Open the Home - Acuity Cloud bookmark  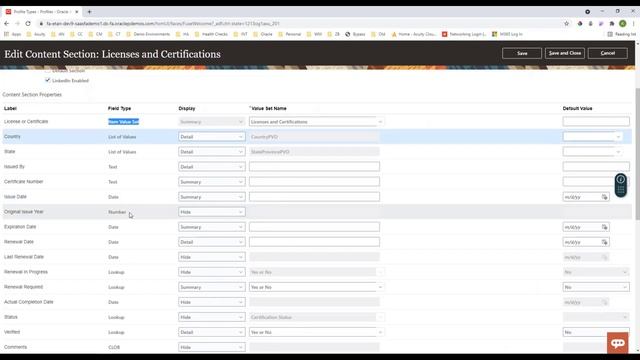click(413, 34)
